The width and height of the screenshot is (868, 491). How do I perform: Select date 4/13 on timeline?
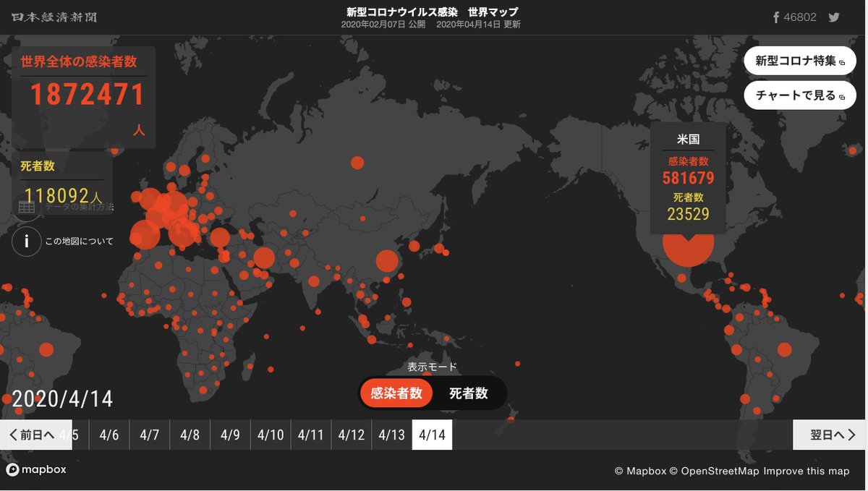tap(392, 435)
